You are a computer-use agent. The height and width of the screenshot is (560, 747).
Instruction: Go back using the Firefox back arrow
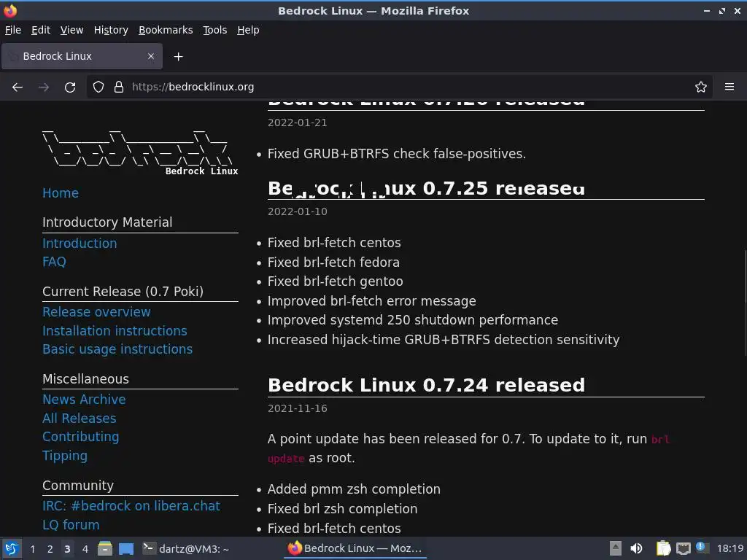(18, 87)
